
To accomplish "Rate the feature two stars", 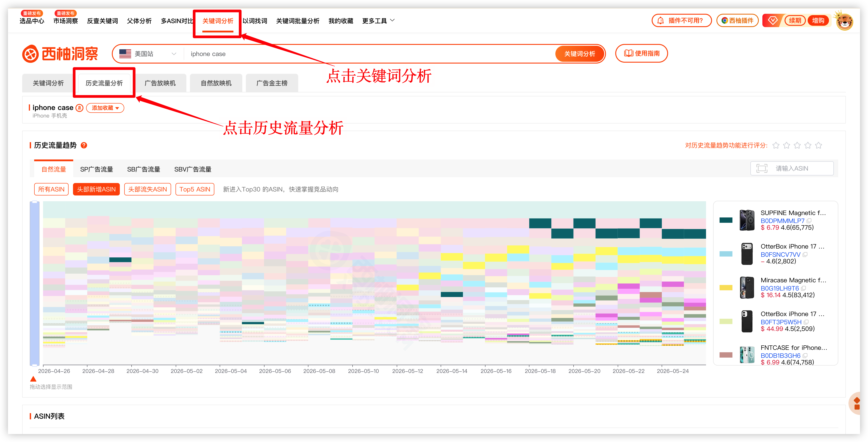I will pyautogui.click(x=786, y=145).
